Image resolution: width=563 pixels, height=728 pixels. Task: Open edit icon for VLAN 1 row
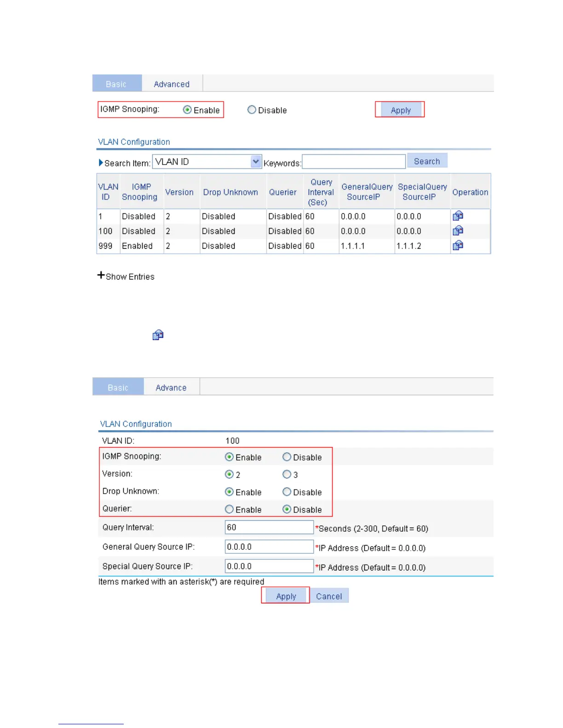click(458, 216)
